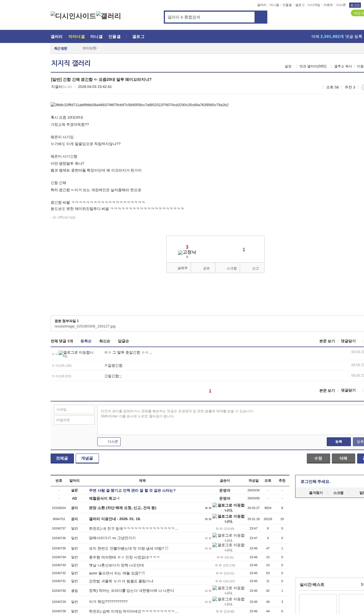Screen dimensions: 364x614
Task: Open attachment resizeImage_020260308_193127.jpg
Action: (x=85, y=326)
